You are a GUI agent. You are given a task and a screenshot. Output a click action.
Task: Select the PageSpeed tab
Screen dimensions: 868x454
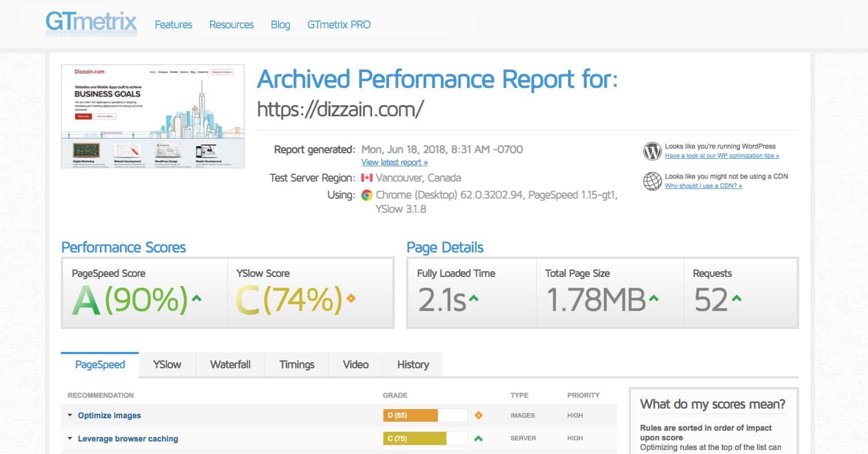tap(100, 364)
